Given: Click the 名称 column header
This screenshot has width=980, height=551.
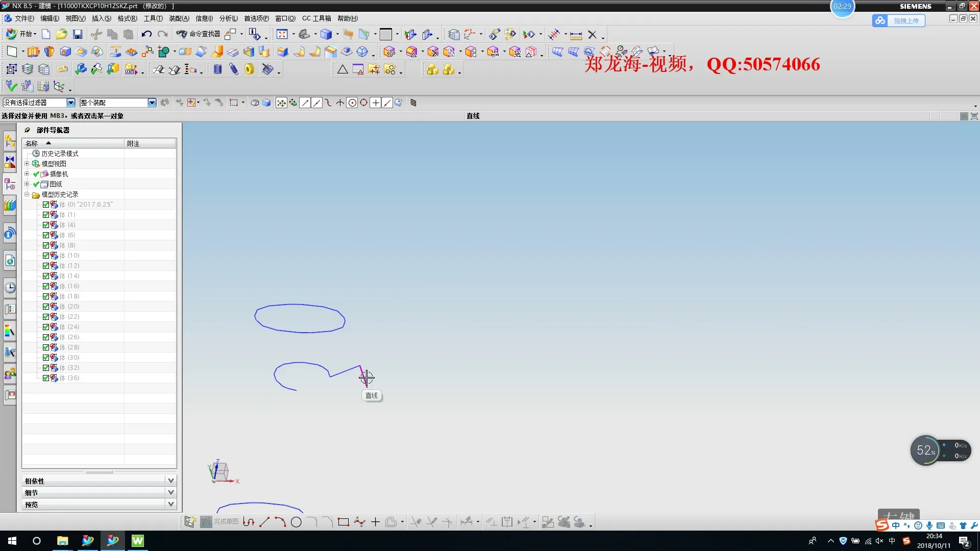Looking at the screenshot, I should click(x=32, y=143).
